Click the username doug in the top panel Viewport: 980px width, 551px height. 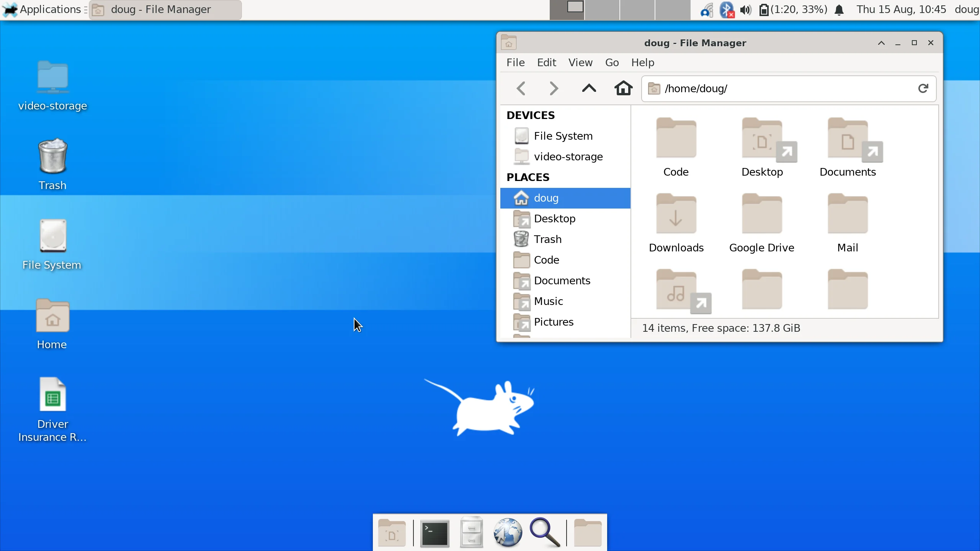(x=966, y=10)
